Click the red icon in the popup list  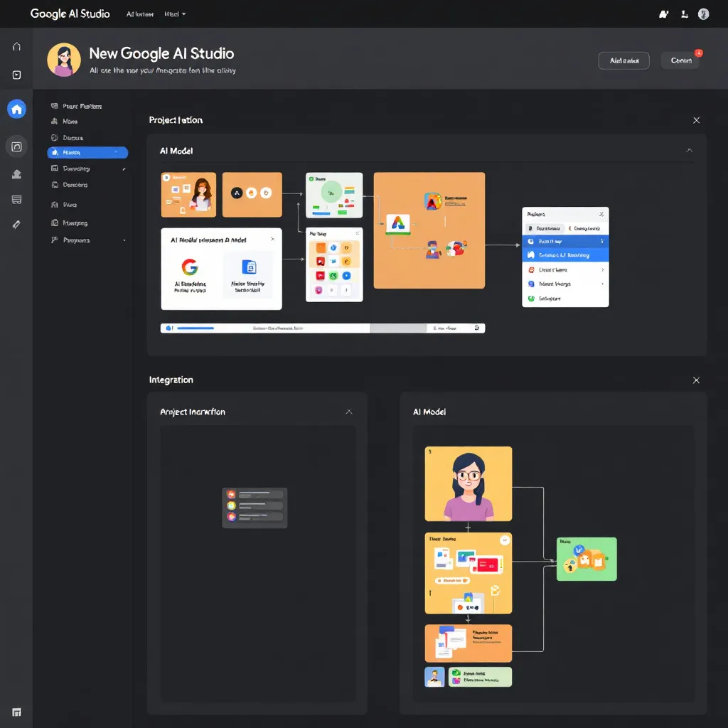pyautogui.click(x=531, y=269)
